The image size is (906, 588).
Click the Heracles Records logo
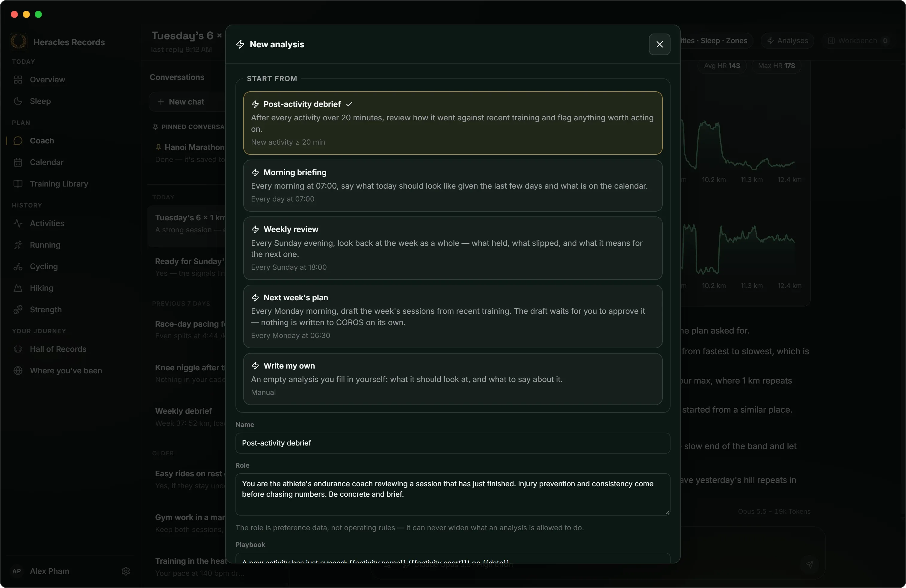18,42
